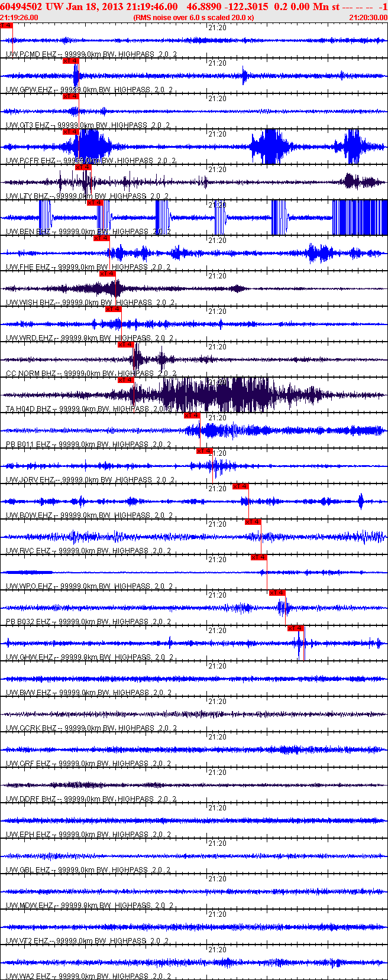Viewport: 388px width, 980px height.
Task: Select the UW.BEN EHZ station label
Action: point(28,232)
